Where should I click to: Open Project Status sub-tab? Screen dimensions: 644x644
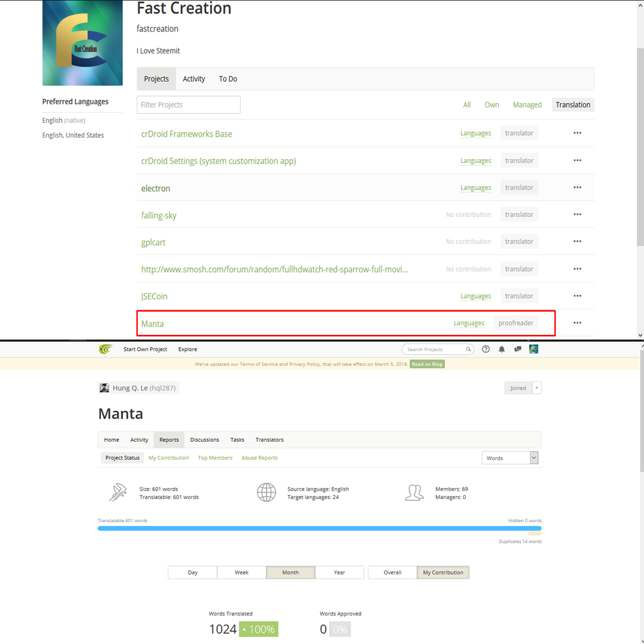(122, 457)
